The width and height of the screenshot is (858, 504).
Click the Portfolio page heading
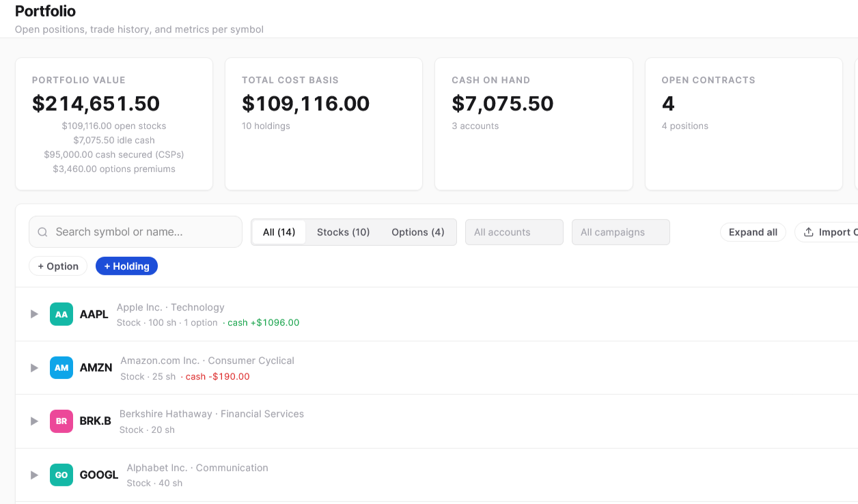46,12
